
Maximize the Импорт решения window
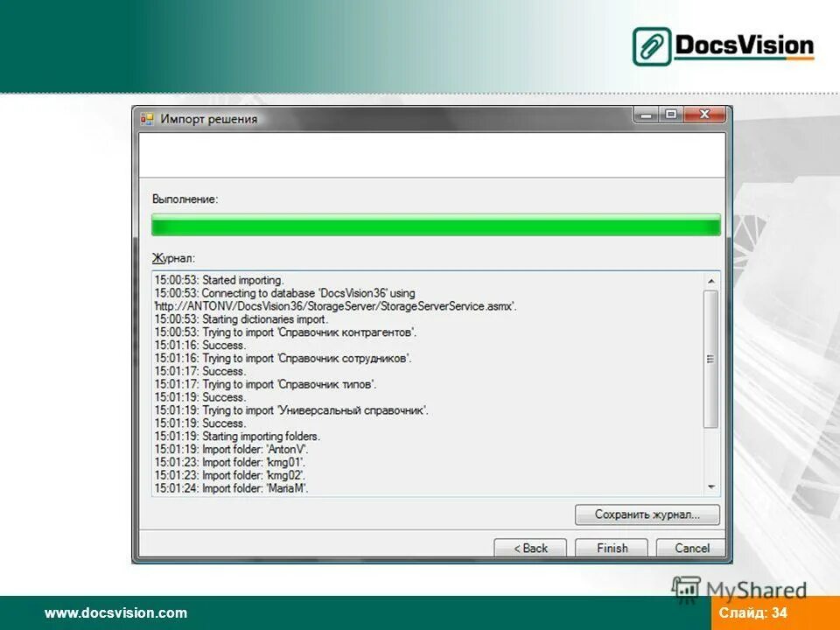point(672,114)
